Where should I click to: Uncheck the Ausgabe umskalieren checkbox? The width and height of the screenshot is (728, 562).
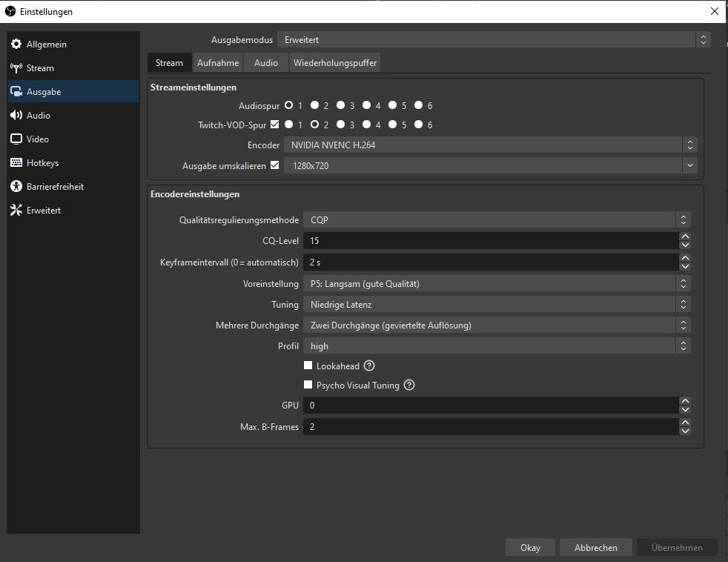click(x=275, y=165)
